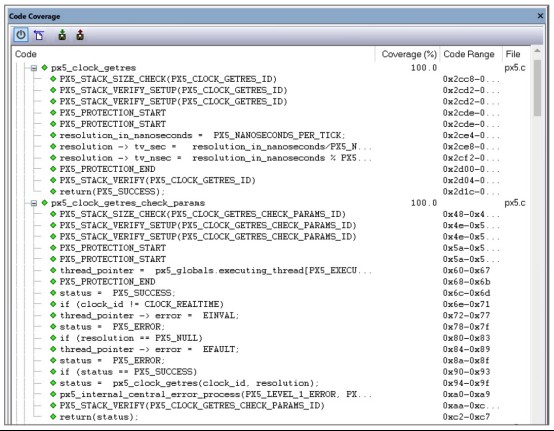Toggle the code coverage power button

(21, 35)
